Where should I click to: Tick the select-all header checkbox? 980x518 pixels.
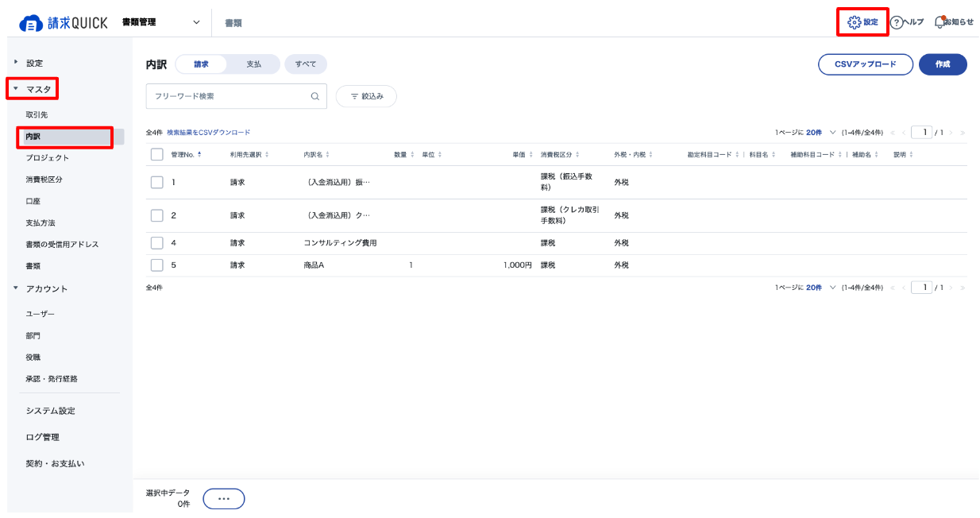point(156,154)
